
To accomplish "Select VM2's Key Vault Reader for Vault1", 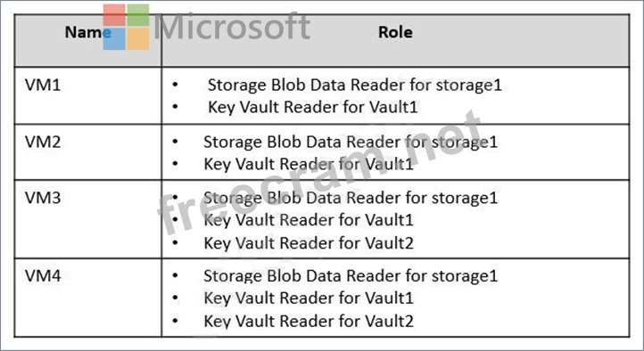I will pos(309,164).
